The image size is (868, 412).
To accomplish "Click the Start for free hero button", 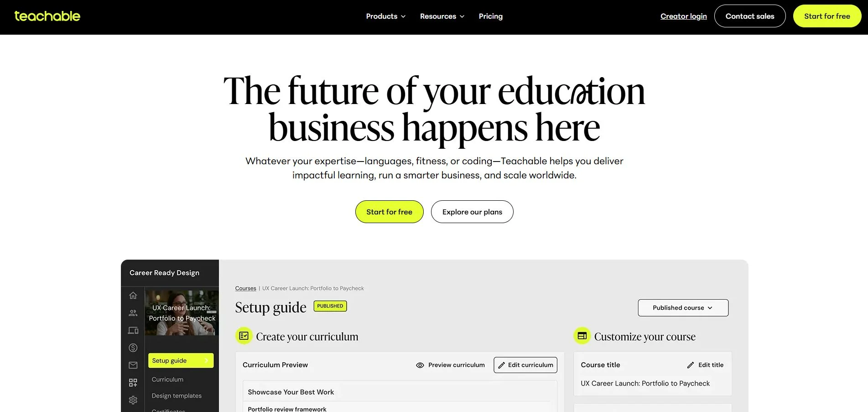I will click(x=389, y=211).
